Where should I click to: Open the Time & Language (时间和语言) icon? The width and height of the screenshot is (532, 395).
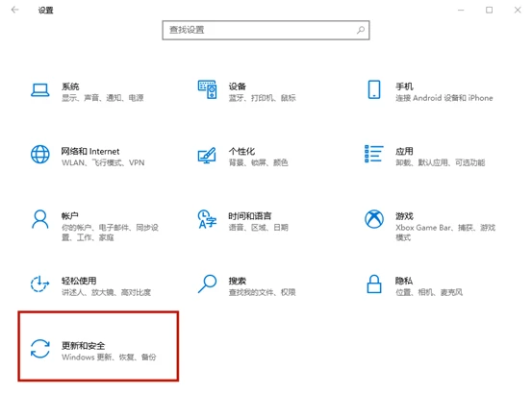(x=207, y=219)
